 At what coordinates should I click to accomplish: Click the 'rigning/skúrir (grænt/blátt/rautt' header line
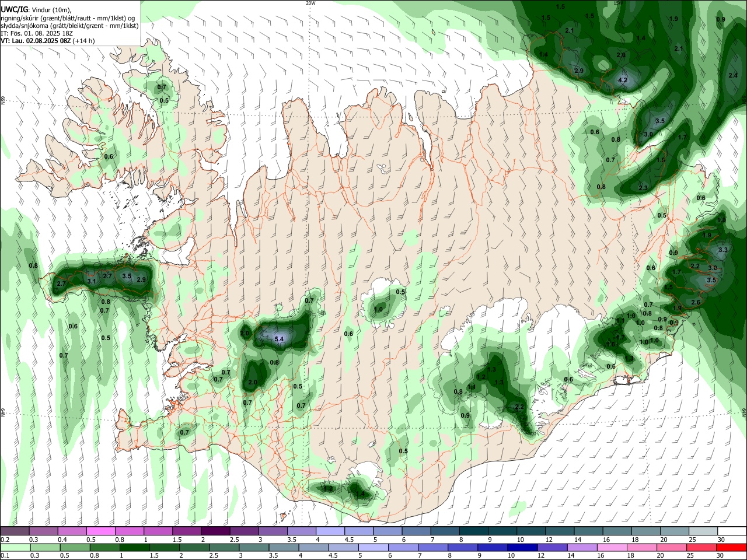pos(69,18)
